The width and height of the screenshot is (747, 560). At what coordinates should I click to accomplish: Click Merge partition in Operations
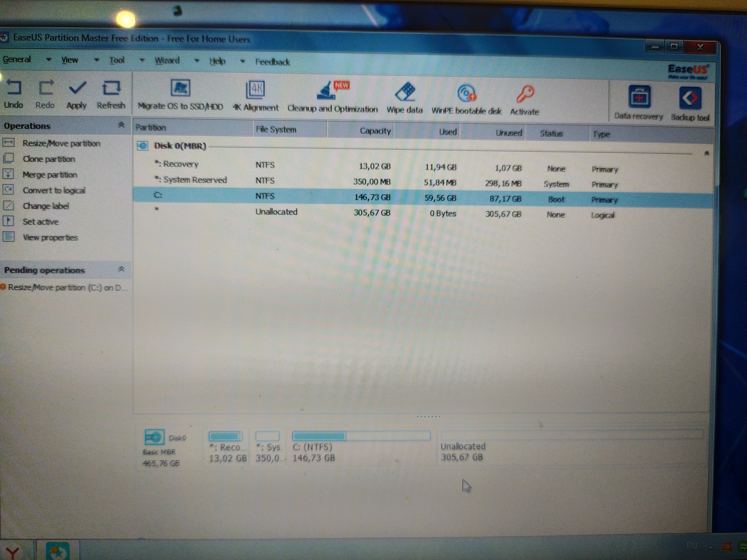coord(50,175)
